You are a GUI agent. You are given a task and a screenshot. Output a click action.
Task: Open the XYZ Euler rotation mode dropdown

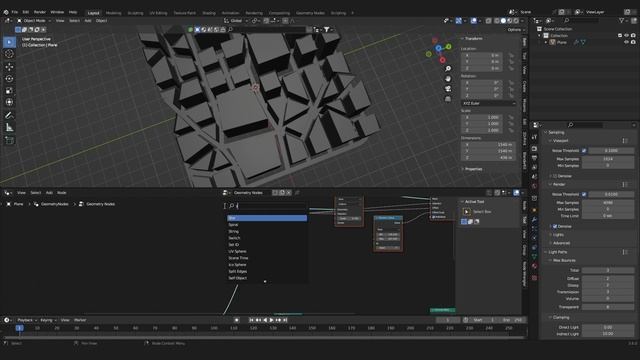[x=489, y=103]
